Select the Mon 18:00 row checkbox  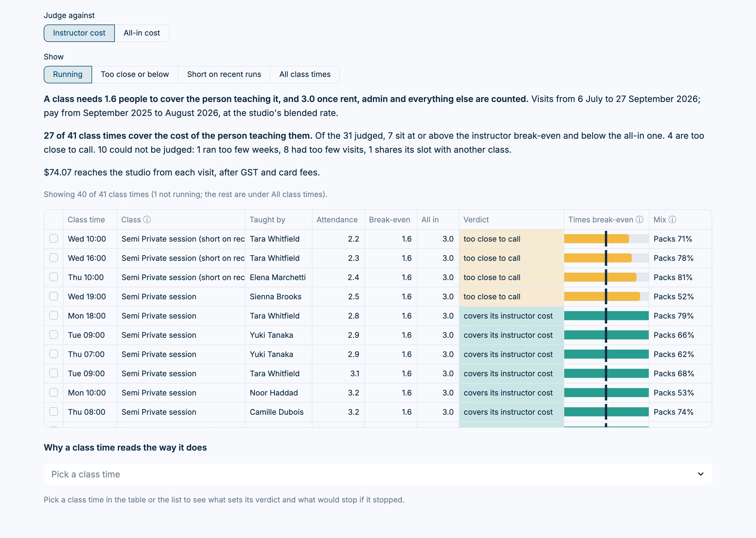click(x=54, y=315)
